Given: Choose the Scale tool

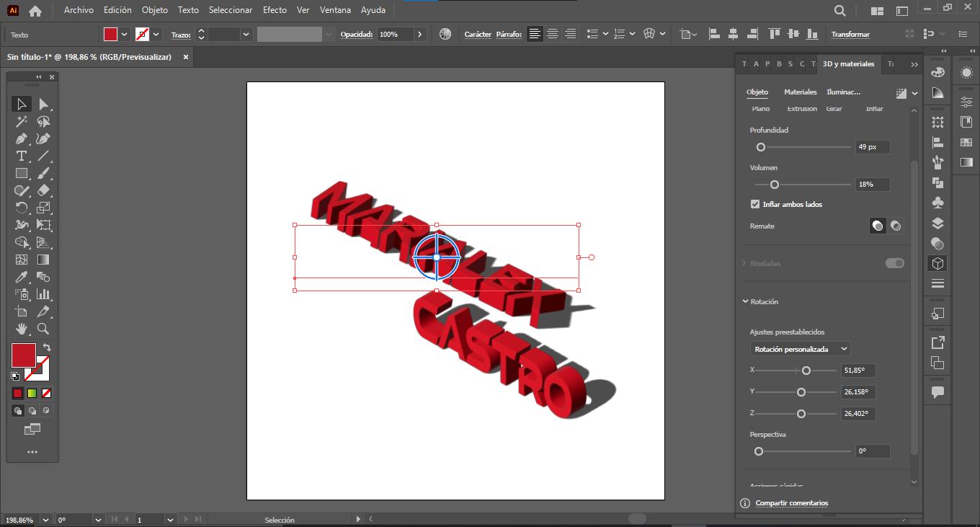Looking at the screenshot, I should click(x=43, y=208).
